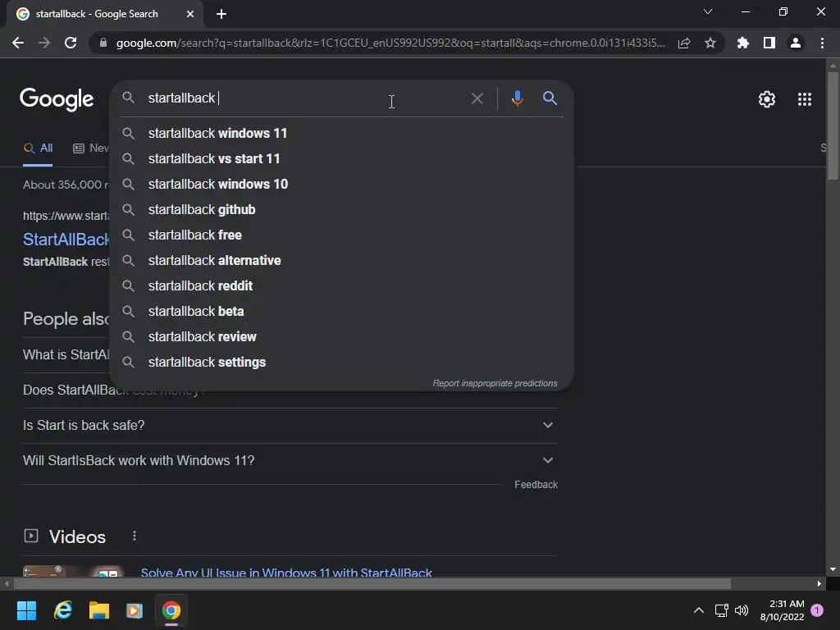Select suggestion startallback beta

pos(342,311)
